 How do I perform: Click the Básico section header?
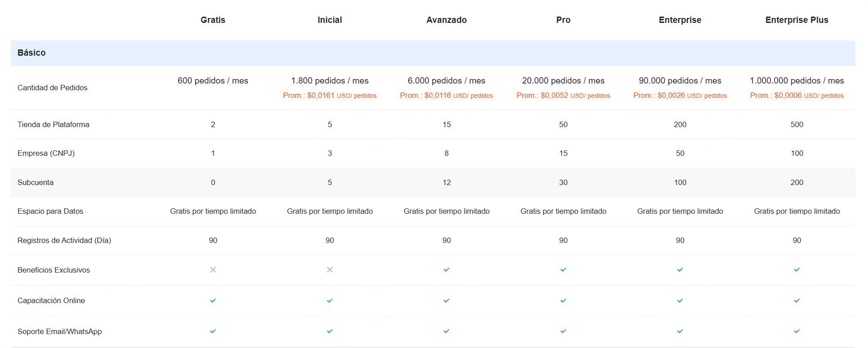coord(31,53)
